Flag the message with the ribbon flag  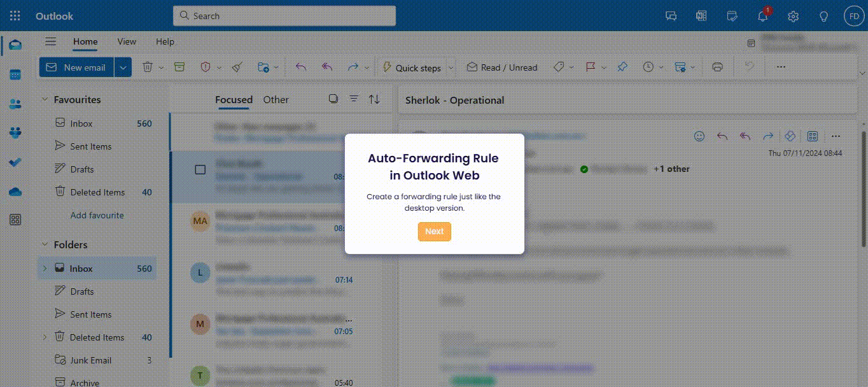[591, 67]
